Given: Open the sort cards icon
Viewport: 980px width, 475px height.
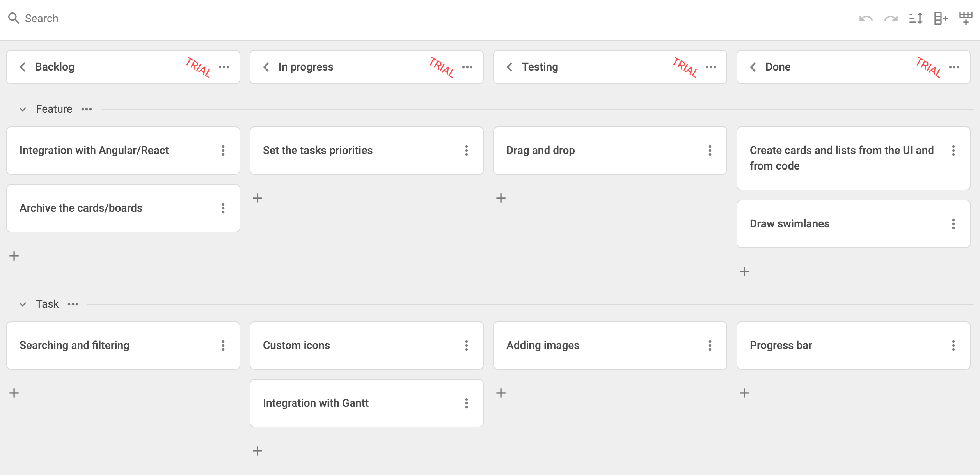Looking at the screenshot, I should click(x=916, y=18).
